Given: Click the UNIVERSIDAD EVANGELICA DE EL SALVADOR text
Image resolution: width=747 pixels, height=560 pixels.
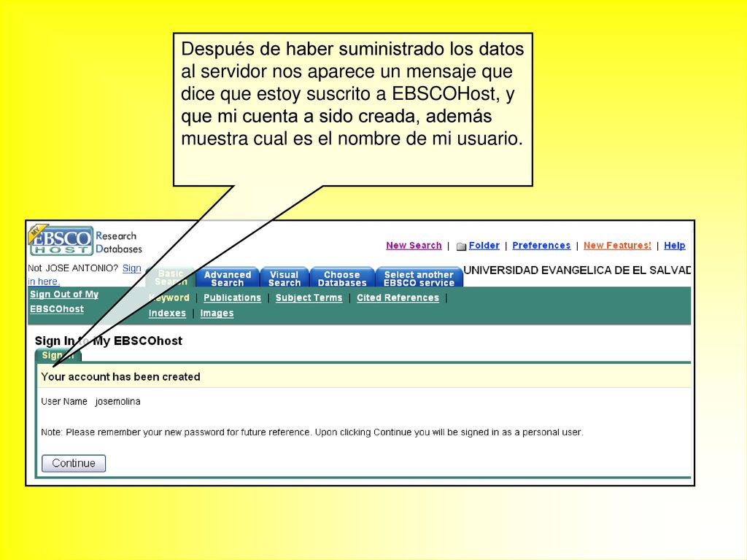Looking at the screenshot, I should [x=576, y=271].
